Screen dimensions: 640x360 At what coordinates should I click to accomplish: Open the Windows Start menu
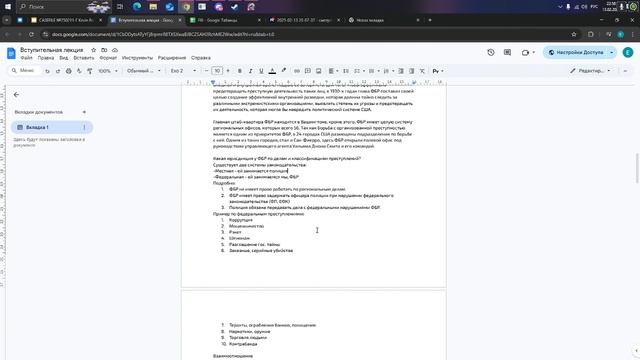pyautogui.click(x=8, y=7)
